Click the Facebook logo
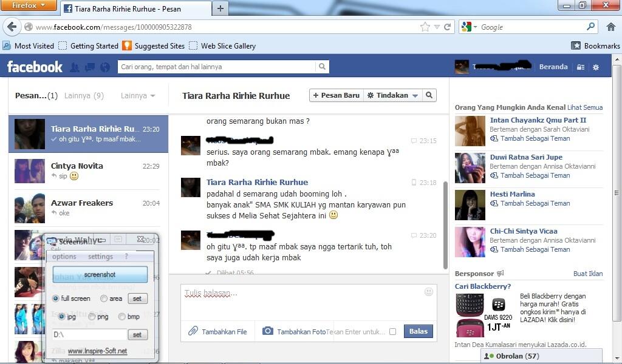The height and width of the screenshot is (364, 622). tap(35, 67)
